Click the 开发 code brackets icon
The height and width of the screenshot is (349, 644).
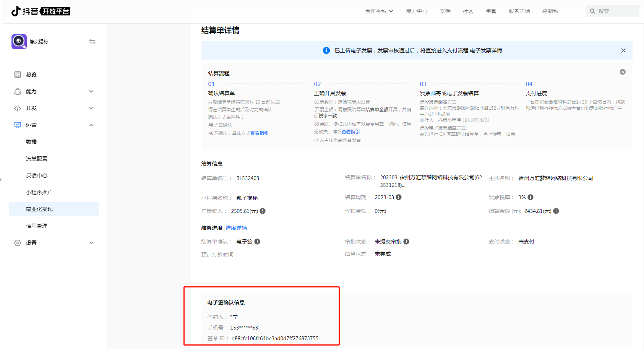coord(18,108)
